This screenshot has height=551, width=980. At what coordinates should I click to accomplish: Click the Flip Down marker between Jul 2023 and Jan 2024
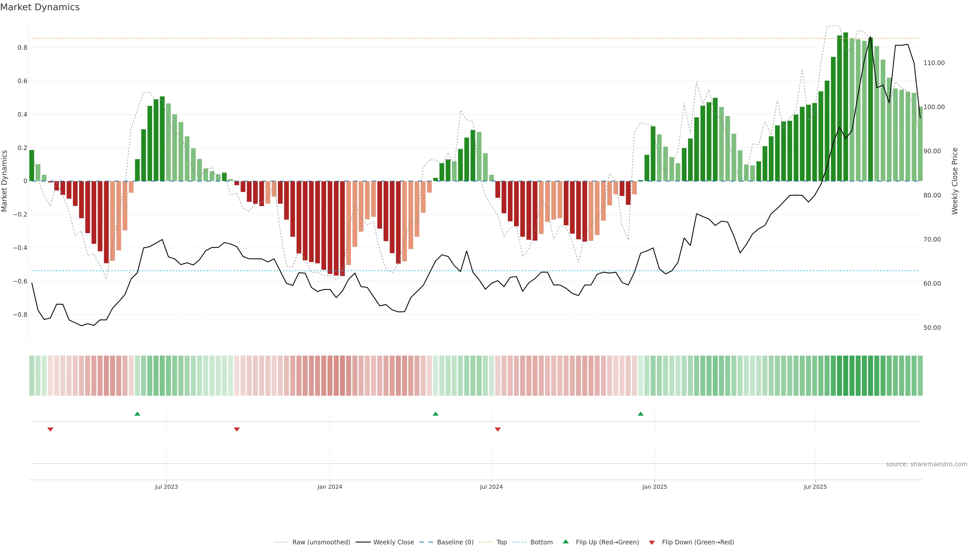pos(237,429)
